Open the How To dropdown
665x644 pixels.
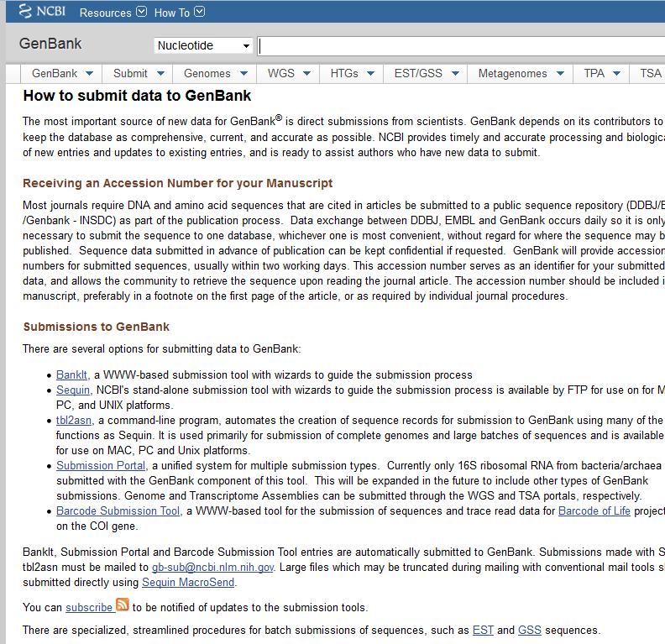180,13
